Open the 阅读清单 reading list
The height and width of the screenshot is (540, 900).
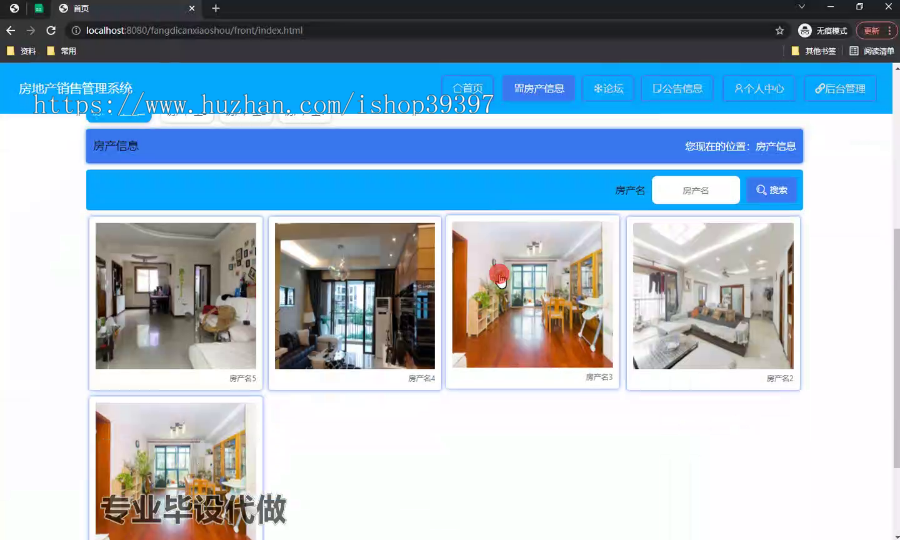click(871, 51)
